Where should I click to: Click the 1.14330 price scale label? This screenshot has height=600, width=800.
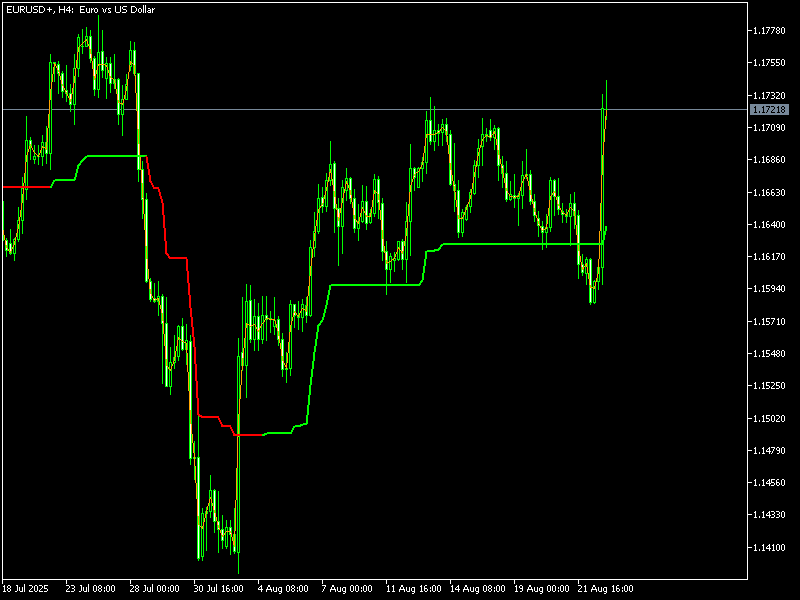[769, 515]
